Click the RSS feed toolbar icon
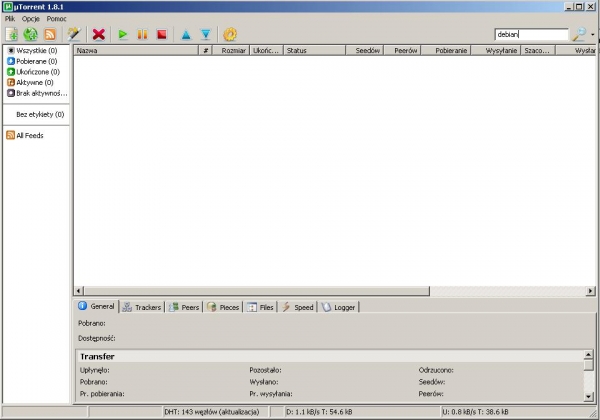This screenshot has width=600, height=420. [x=49, y=34]
